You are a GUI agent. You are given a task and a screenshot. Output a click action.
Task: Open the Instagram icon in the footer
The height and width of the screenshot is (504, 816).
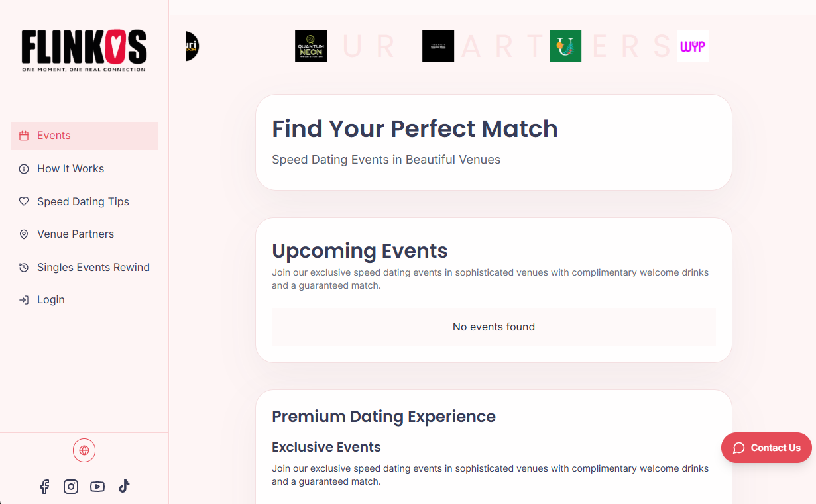pyautogui.click(x=71, y=486)
